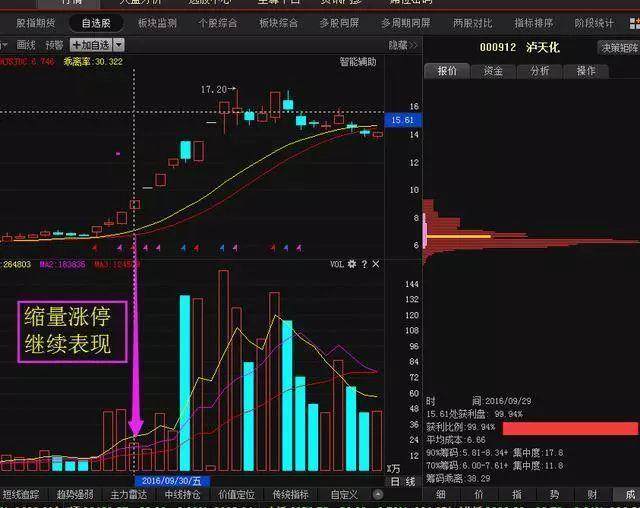Expand dropdown arrow next to 加自选
Screen dimensions: 640x508
(x=119, y=44)
